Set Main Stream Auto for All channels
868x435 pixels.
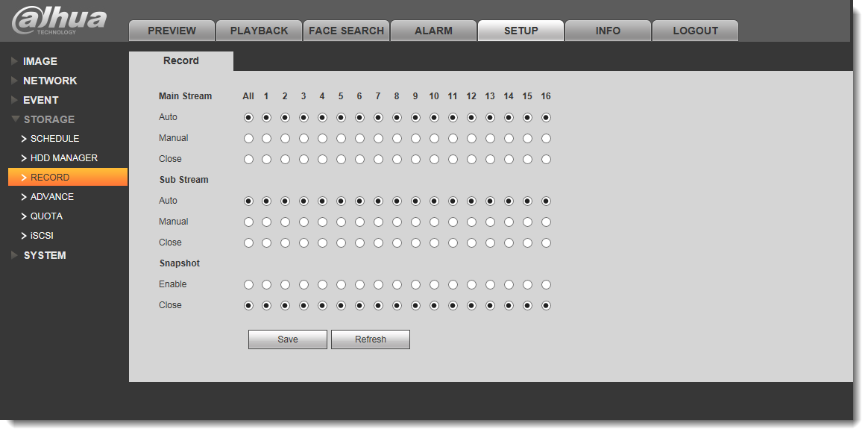tap(248, 117)
